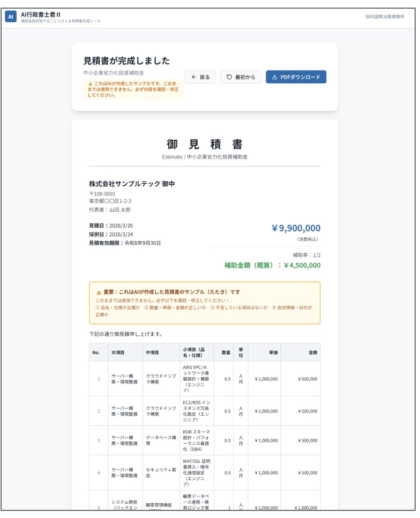Click the 中項目 column header
Image resolution: width=420 pixels, height=518 pixels.
click(153, 352)
